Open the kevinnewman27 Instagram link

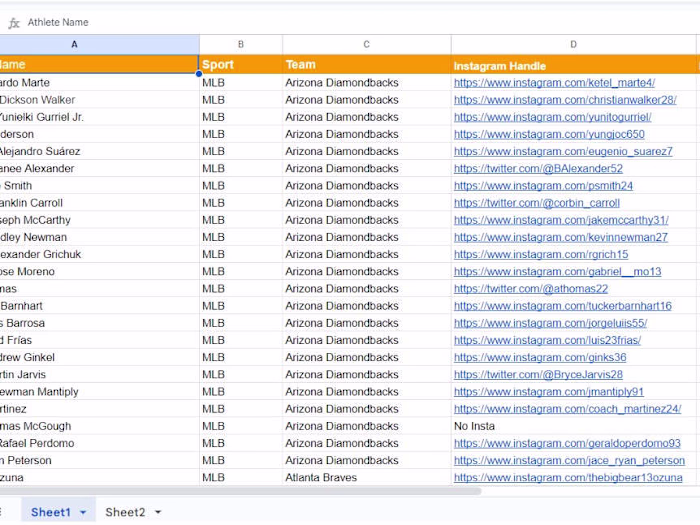(561, 238)
